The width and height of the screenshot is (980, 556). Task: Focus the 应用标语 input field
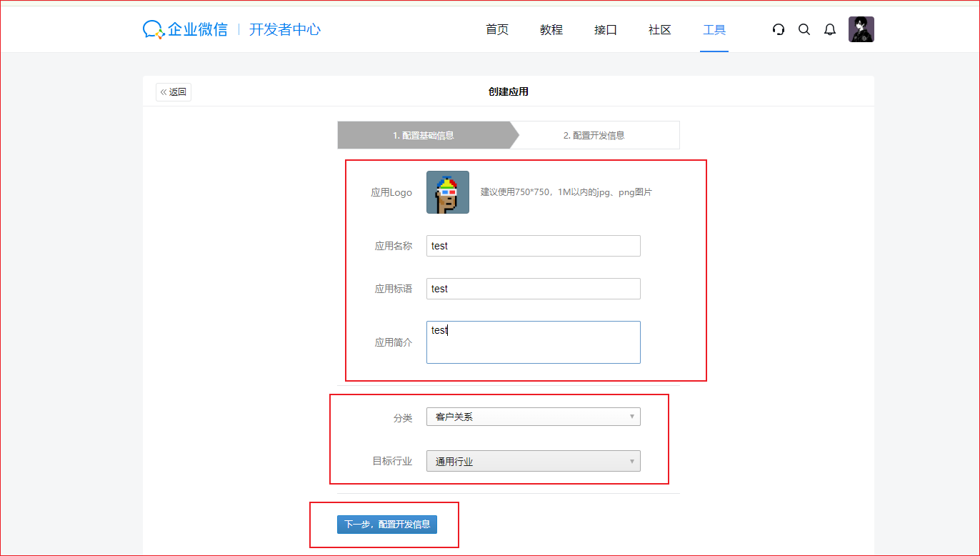click(x=533, y=289)
